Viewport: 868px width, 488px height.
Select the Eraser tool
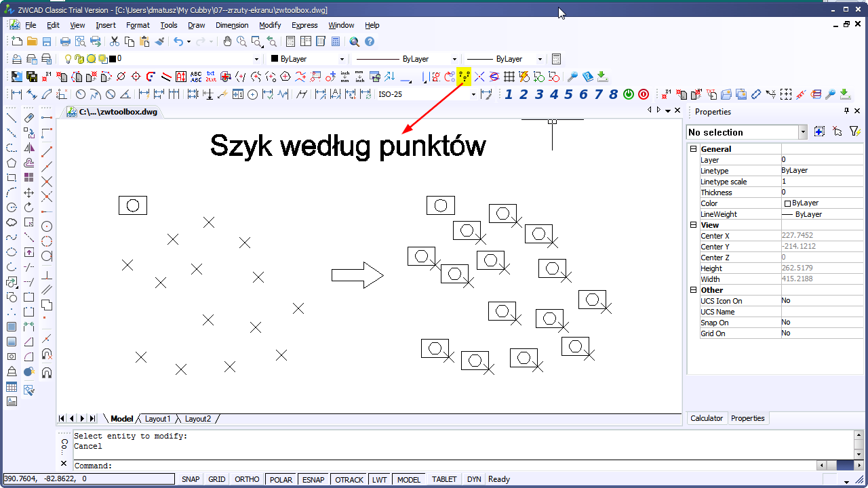28,118
